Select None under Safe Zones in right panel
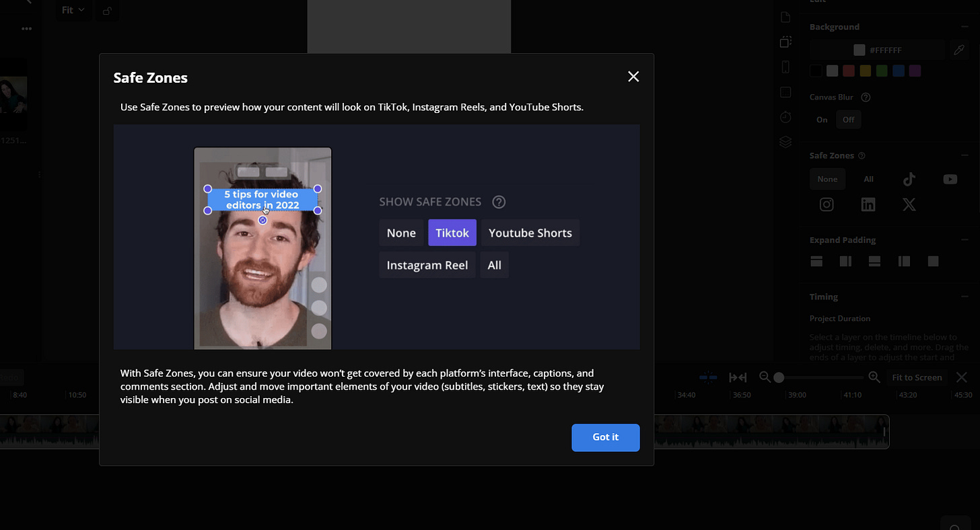Viewport: 980px width, 530px height. coord(827,179)
